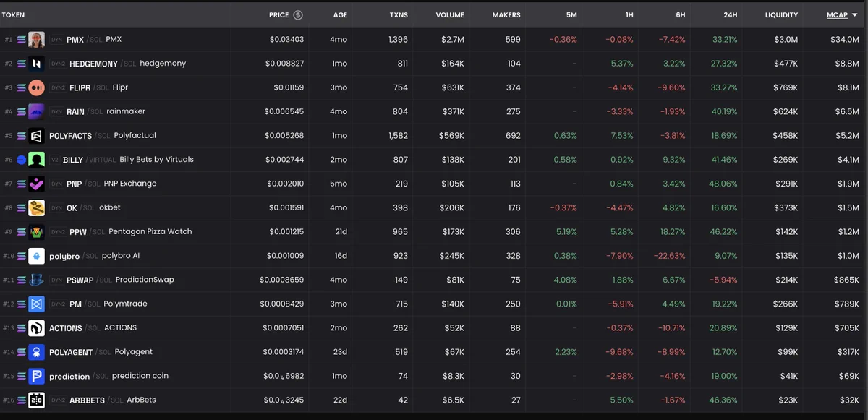868x420 pixels.
Task: Click the PPW Pentagon Pizza Watch logo
Action: coord(36,232)
